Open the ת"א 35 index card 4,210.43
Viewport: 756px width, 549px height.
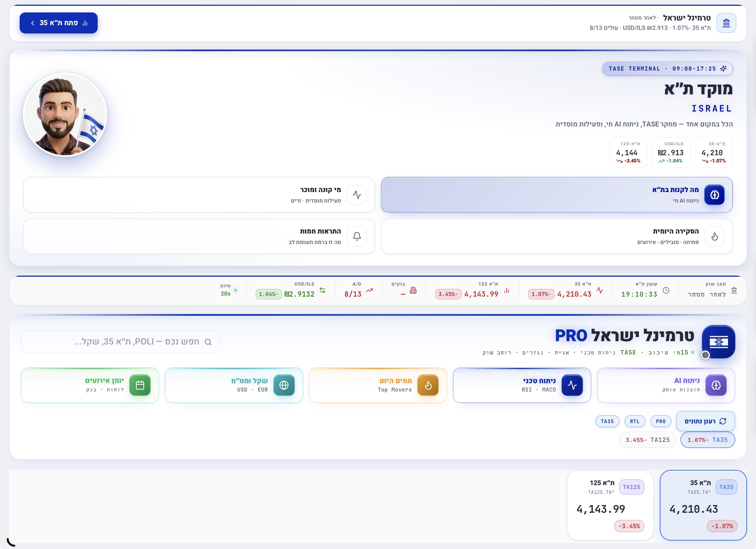click(x=703, y=505)
